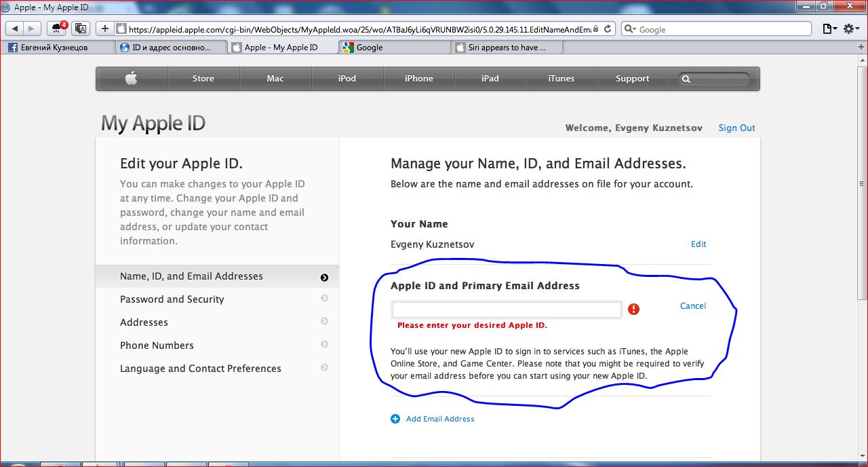Open the page menu dropdown icon

point(829,29)
